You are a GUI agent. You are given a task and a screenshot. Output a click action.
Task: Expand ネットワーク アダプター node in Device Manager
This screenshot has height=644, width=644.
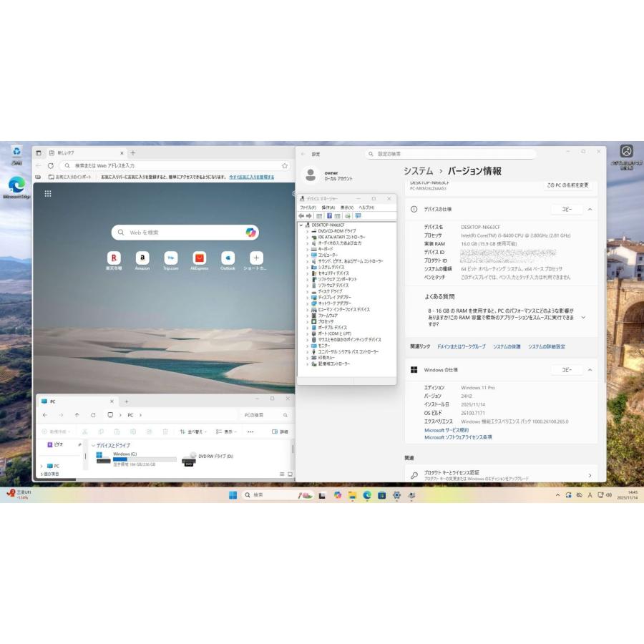point(307,303)
